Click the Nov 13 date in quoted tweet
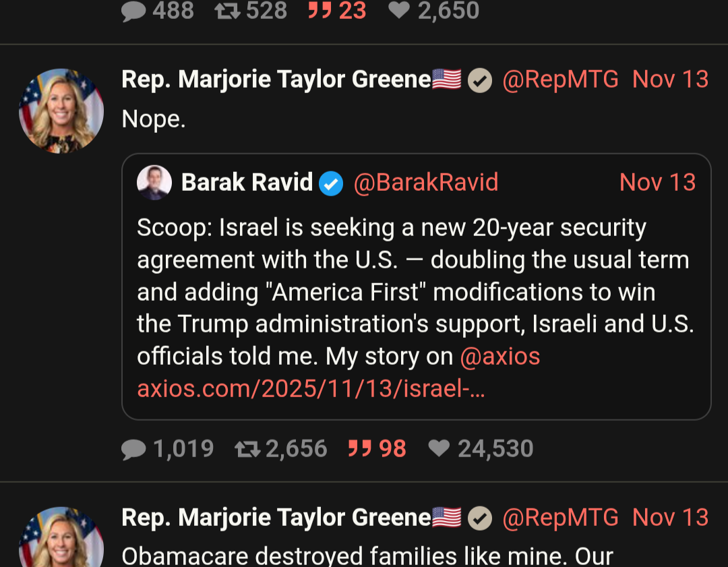This screenshot has width=728, height=567. 657,183
